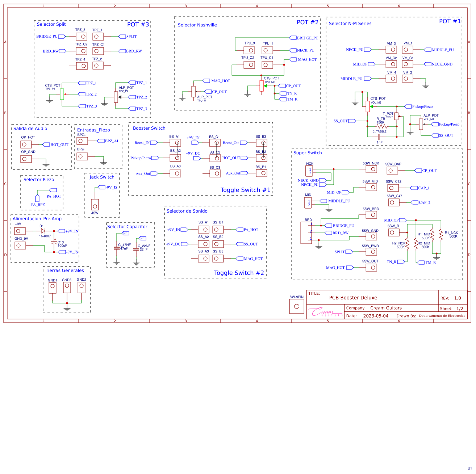Select the JSW pad in Jack Switch

[x=95, y=206]
